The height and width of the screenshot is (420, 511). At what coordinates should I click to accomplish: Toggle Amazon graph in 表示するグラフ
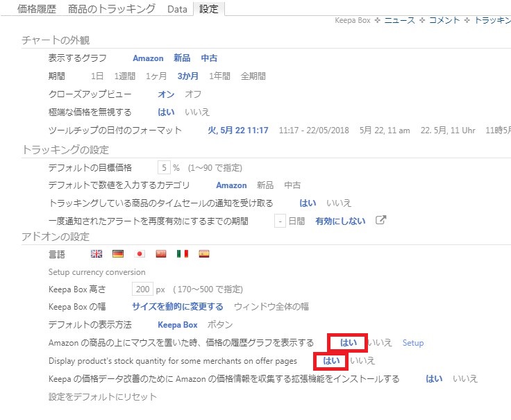(x=149, y=58)
